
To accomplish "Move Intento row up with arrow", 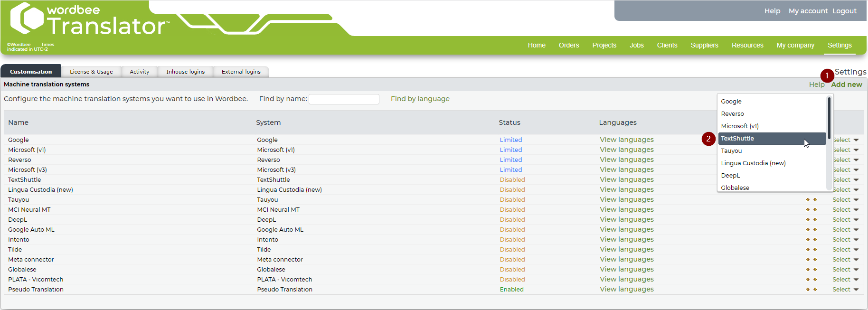I will tap(807, 240).
